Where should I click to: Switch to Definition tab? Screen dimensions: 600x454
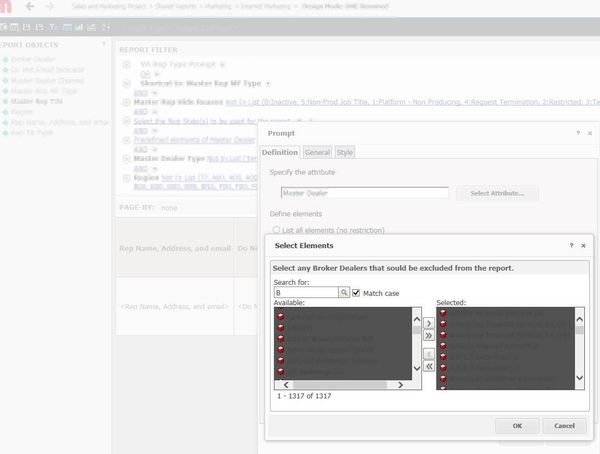coord(280,152)
